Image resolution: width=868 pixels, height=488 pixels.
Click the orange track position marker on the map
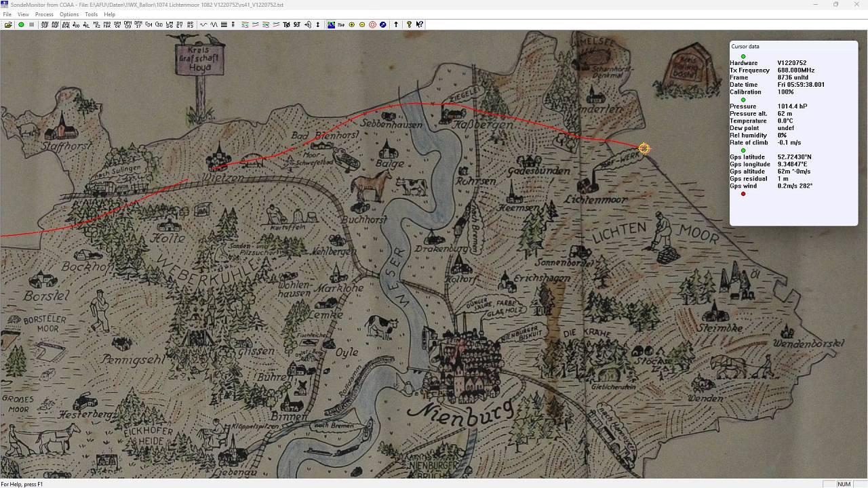pos(644,148)
